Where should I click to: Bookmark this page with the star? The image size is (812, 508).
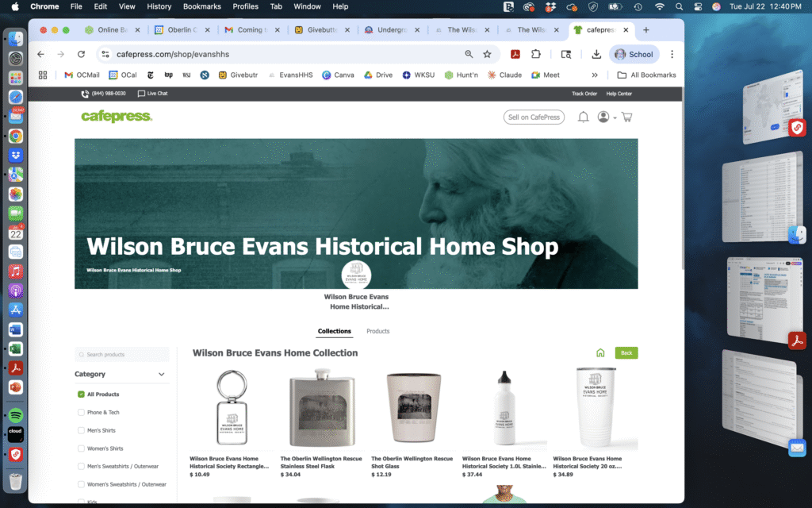pos(487,55)
